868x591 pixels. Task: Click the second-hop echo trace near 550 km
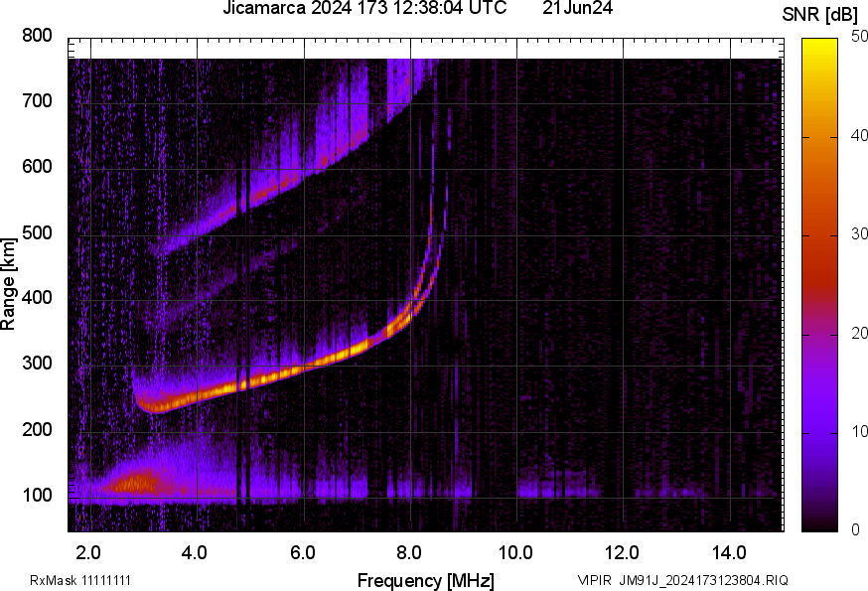click(x=266, y=195)
